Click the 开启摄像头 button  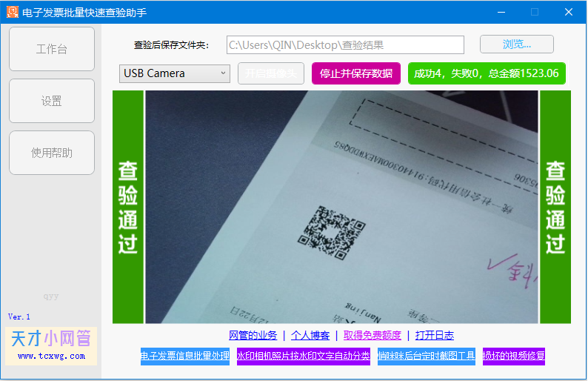271,73
